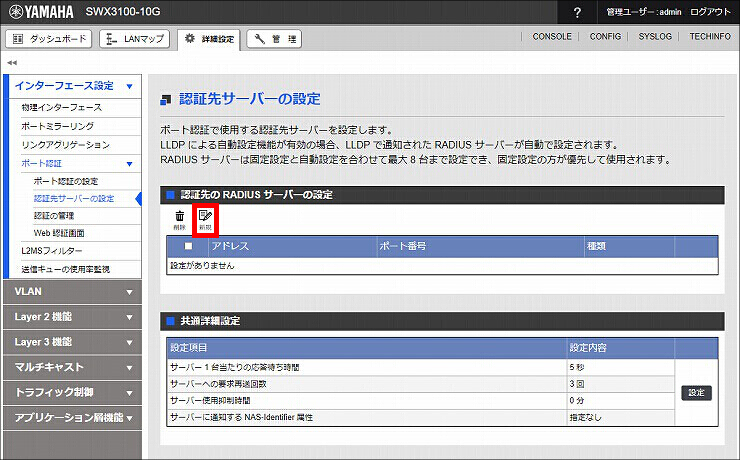Click the 設定がありません message
The image size is (740, 460).
202,266
